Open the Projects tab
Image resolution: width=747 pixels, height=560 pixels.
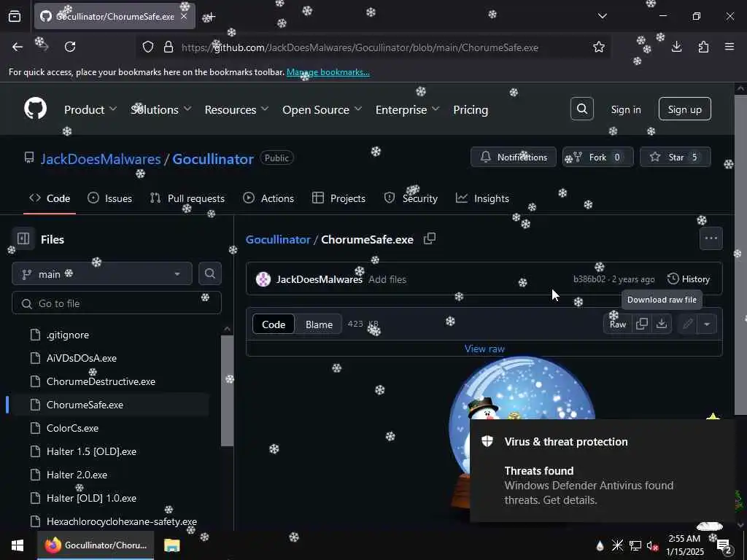tap(338, 198)
